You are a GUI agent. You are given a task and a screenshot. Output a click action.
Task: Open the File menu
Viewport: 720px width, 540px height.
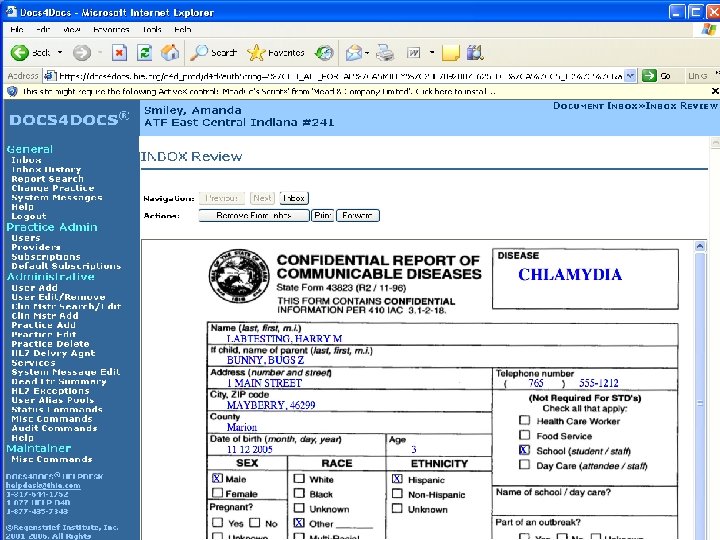(17, 29)
